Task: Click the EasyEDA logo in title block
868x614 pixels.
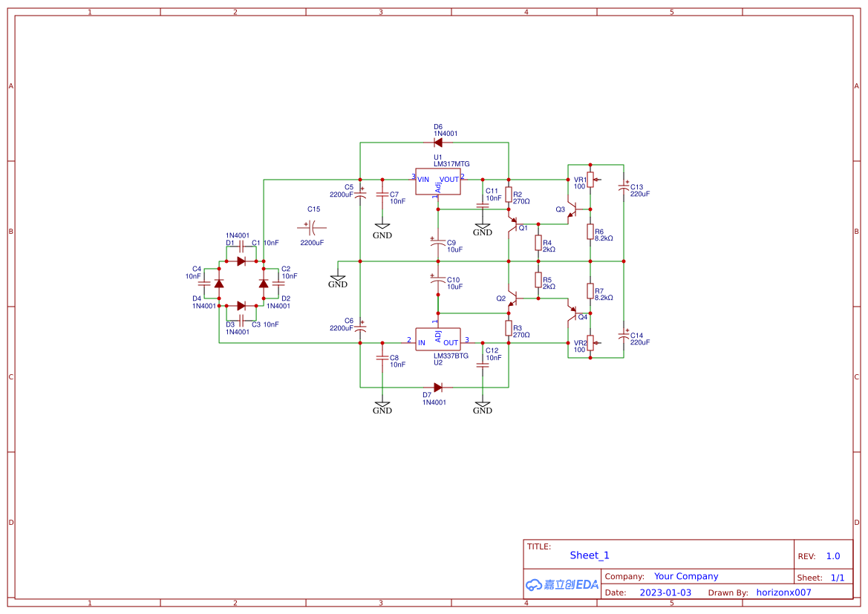Action: [562, 584]
